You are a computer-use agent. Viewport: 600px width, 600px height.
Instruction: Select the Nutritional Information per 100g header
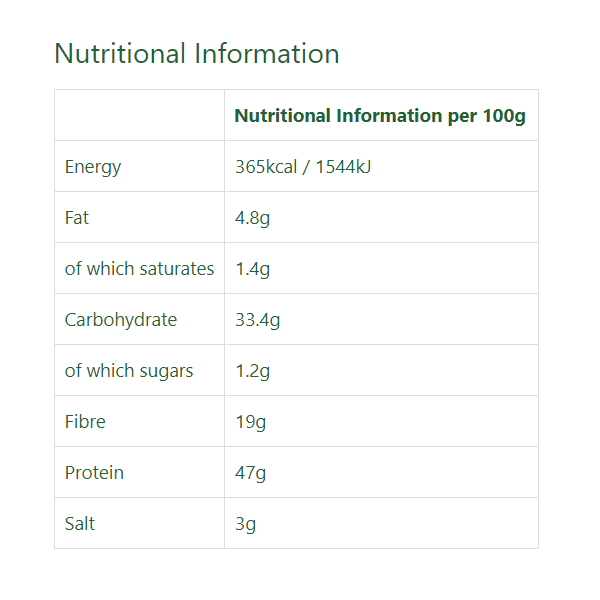click(x=380, y=116)
